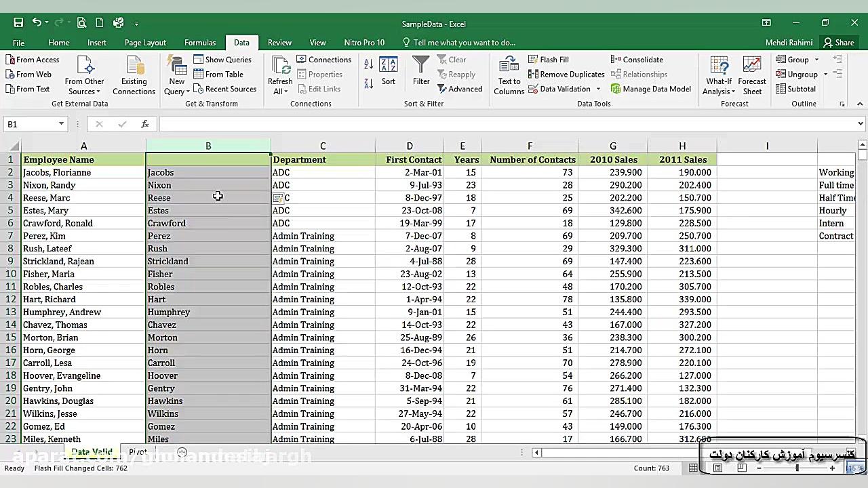Switch to Page Layout view in status bar

tap(717, 468)
